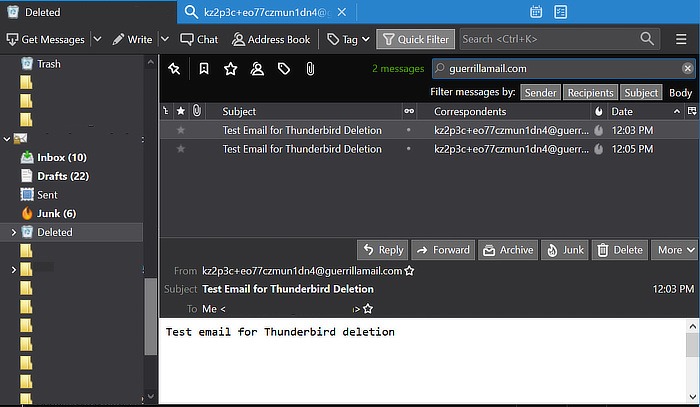Open the Address Book
Image resolution: width=700 pixels, height=407 pixels.
pos(271,39)
